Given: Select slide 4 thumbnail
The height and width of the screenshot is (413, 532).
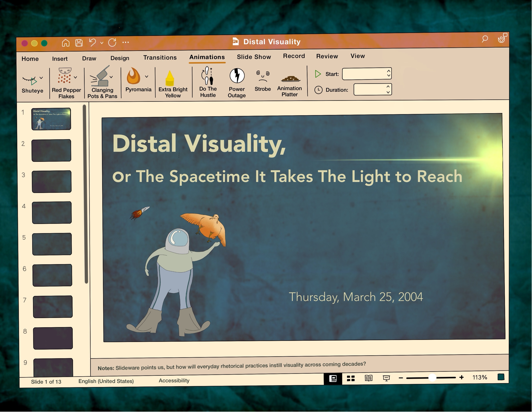Looking at the screenshot, I should 52,213.
